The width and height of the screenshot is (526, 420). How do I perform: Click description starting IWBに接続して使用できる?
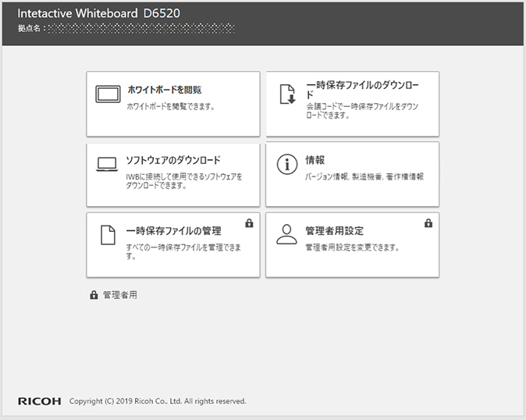tap(184, 181)
